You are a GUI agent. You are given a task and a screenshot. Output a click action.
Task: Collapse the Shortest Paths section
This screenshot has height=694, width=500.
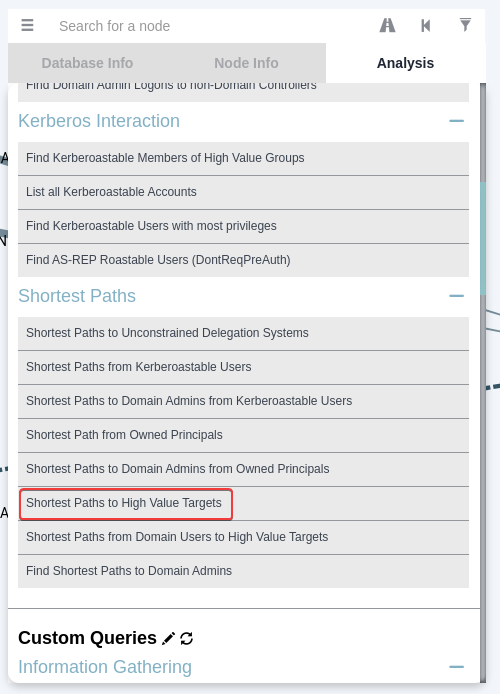click(x=456, y=296)
